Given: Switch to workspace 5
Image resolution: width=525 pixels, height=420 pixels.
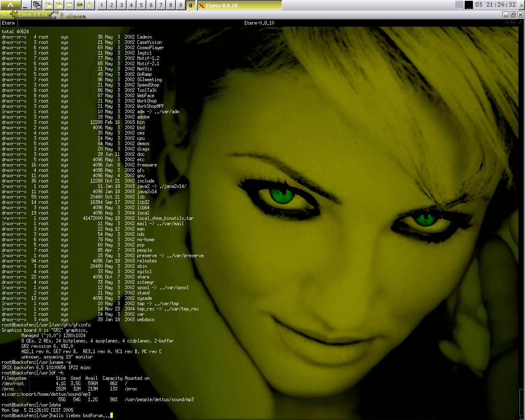Looking at the screenshot, I should [x=141, y=5].
